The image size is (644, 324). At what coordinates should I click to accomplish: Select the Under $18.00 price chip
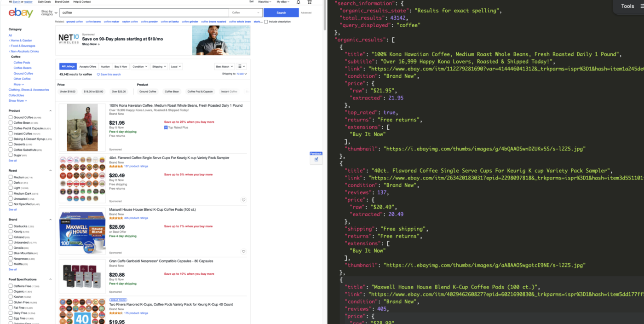(x=68, y=92)
